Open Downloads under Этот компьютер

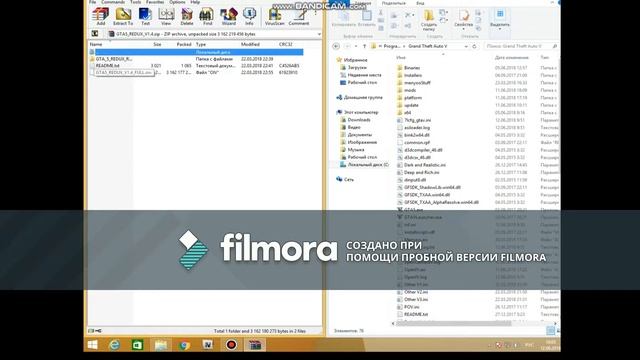358,120
